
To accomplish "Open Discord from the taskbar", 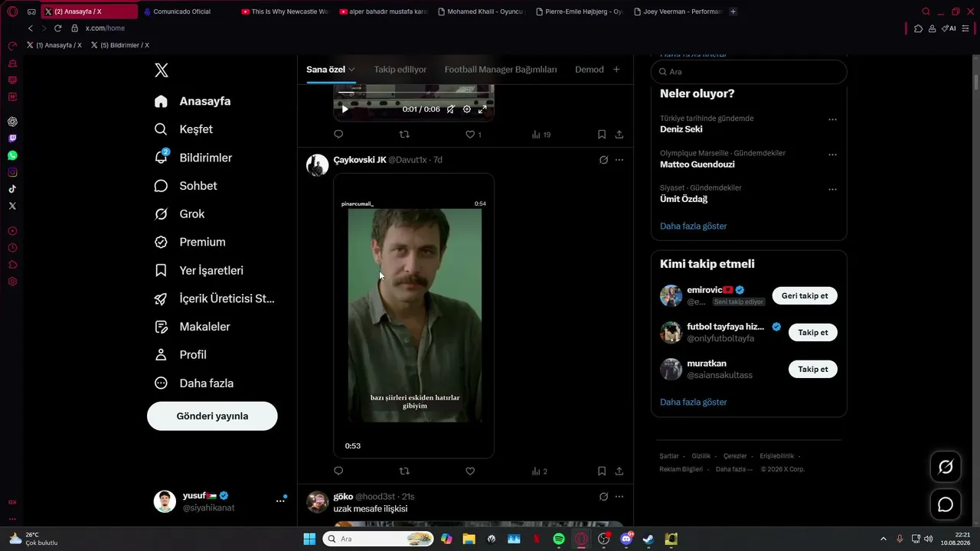I will click(x=626, y=539).
